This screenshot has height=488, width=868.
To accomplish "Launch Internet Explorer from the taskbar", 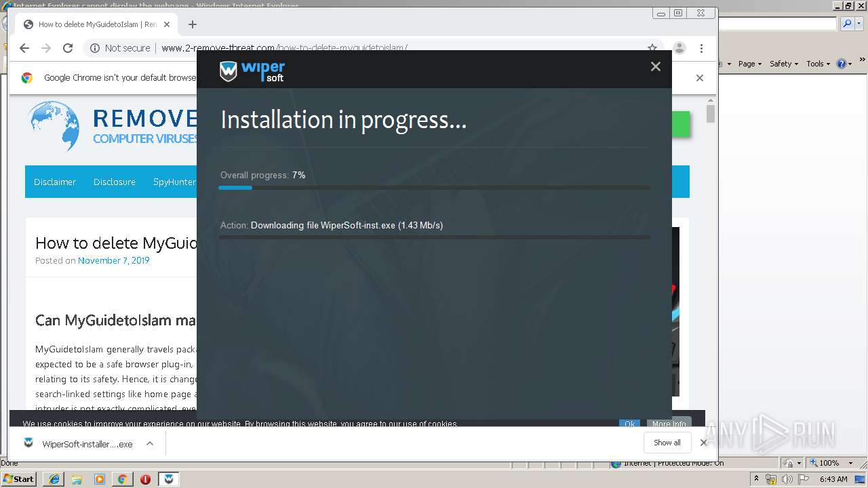I will [x=54, y=479].
